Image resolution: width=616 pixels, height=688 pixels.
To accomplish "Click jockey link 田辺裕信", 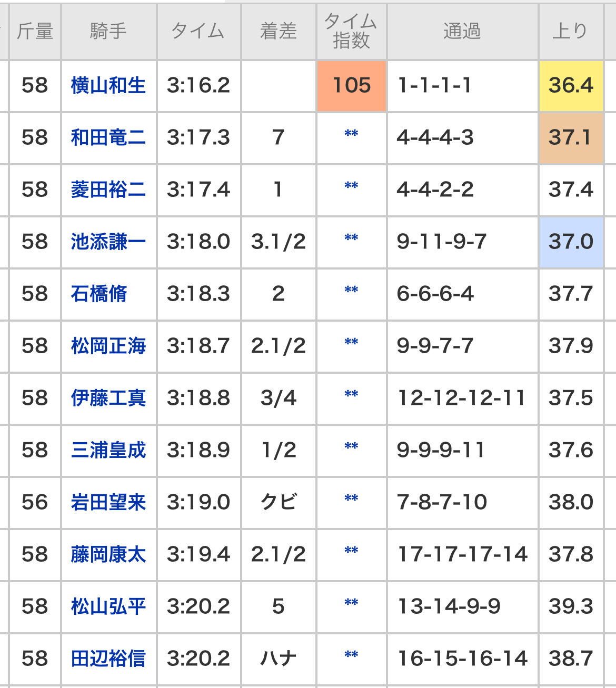I will point(108,659).
